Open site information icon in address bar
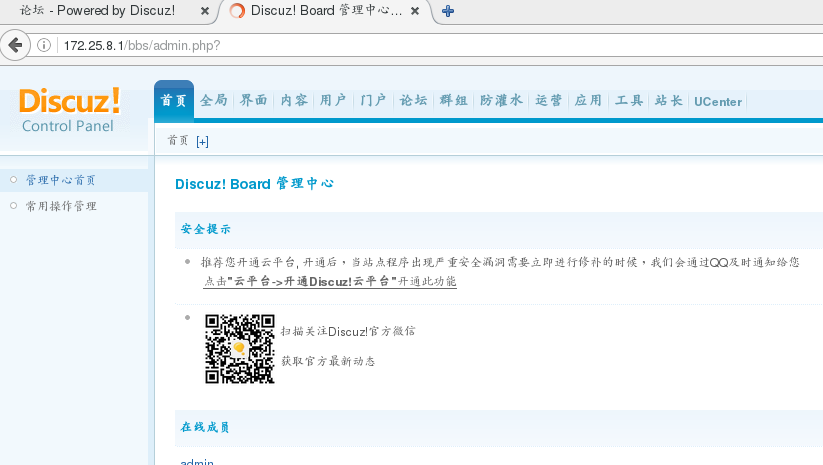Viewport: 823px width, 465px height. (x=44, y=45)
